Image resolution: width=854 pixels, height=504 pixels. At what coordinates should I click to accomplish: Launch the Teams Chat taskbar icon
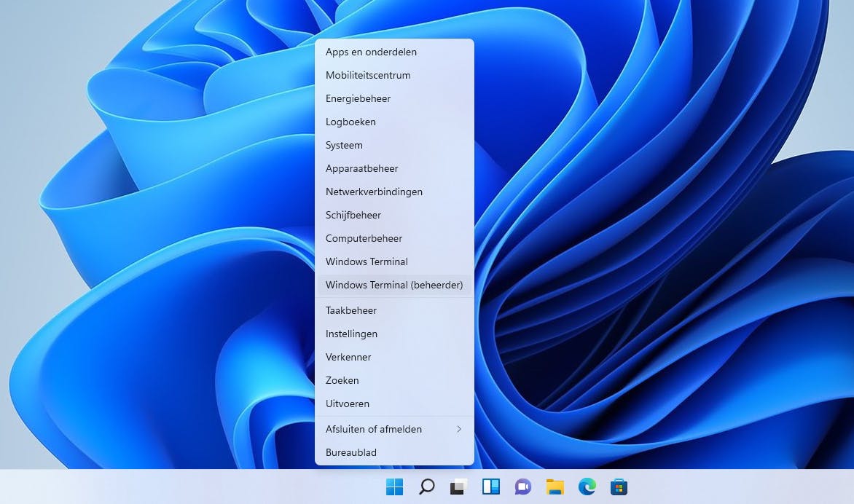522,487
